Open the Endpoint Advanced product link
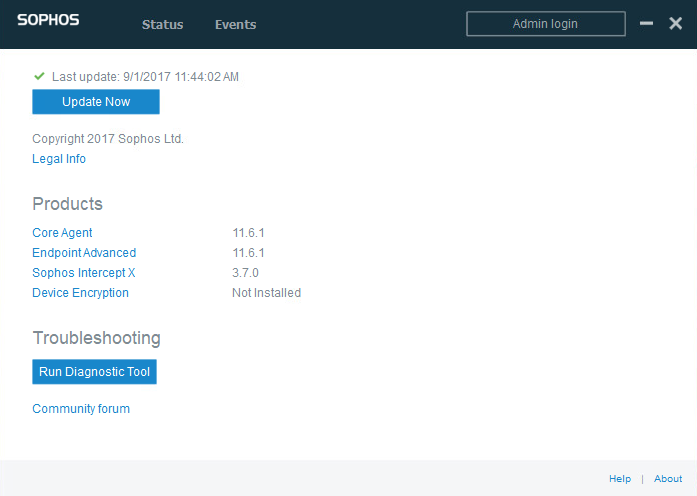The width and height of the screenshot is (697, 496). coord(84,253)
